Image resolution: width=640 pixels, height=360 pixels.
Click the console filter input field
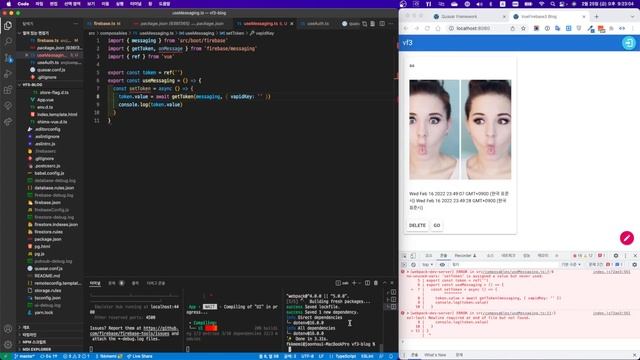pos(504,264)
